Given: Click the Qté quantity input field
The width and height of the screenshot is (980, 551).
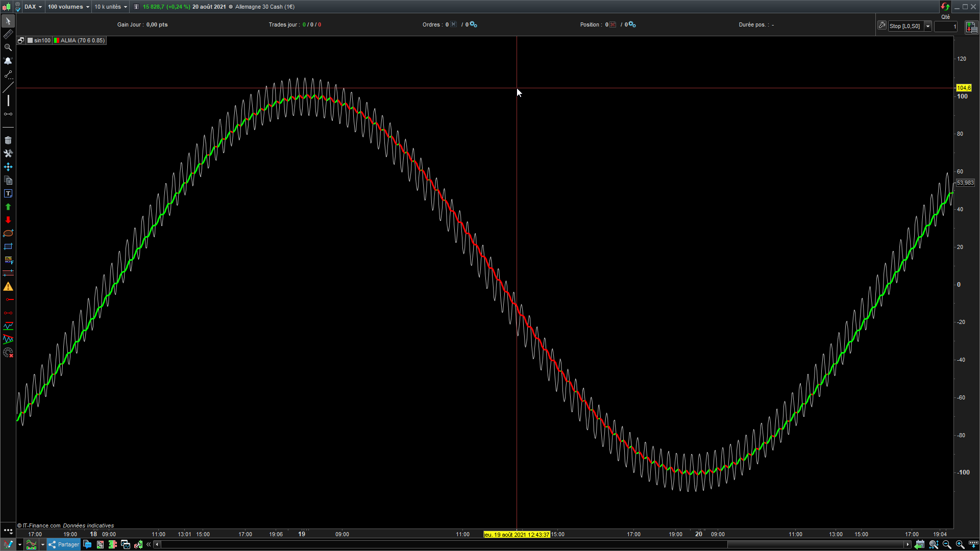Looking at the screenshot, I should [946, 26].
